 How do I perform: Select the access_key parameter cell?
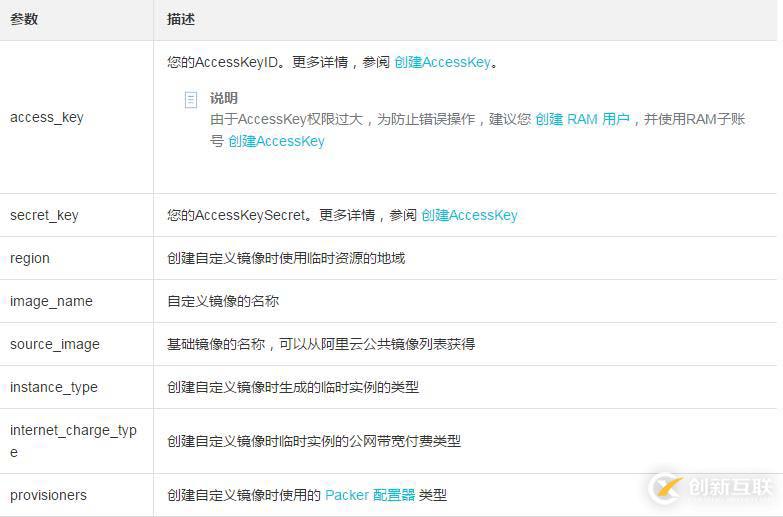(47, 117)
